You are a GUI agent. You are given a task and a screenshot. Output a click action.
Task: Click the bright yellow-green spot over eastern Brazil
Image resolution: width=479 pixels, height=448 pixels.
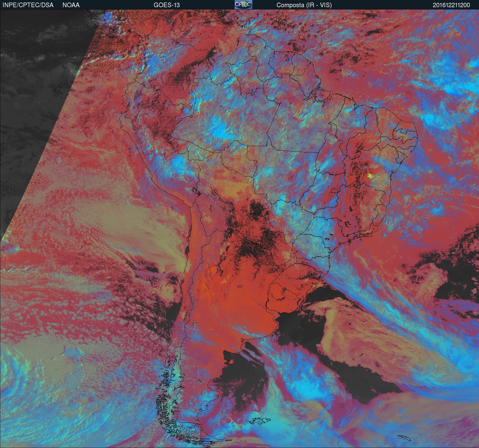pos(370,175)
